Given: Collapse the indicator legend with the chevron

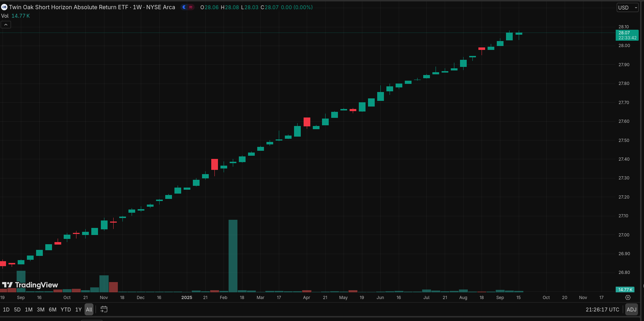Looking at the screenshot, I should click(x=6, y=24).
